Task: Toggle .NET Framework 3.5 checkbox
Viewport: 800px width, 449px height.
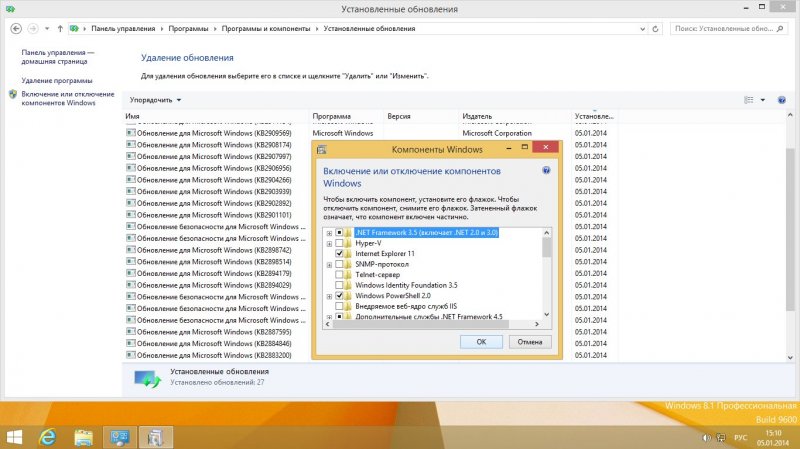Action: [x=339, y=233]
